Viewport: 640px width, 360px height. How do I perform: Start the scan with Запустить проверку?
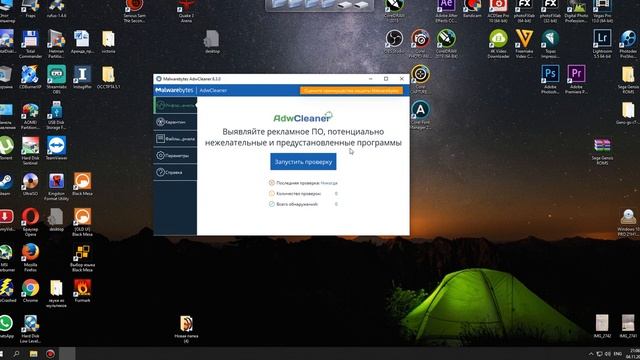point(303,162)
